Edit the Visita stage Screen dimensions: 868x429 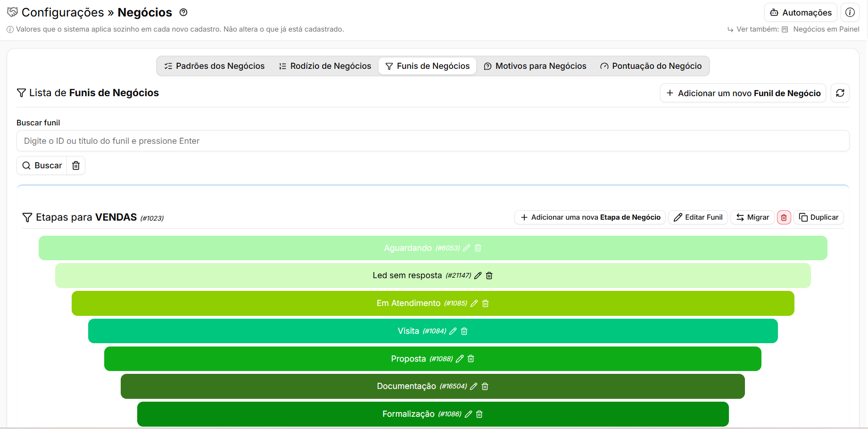[453, 331]
